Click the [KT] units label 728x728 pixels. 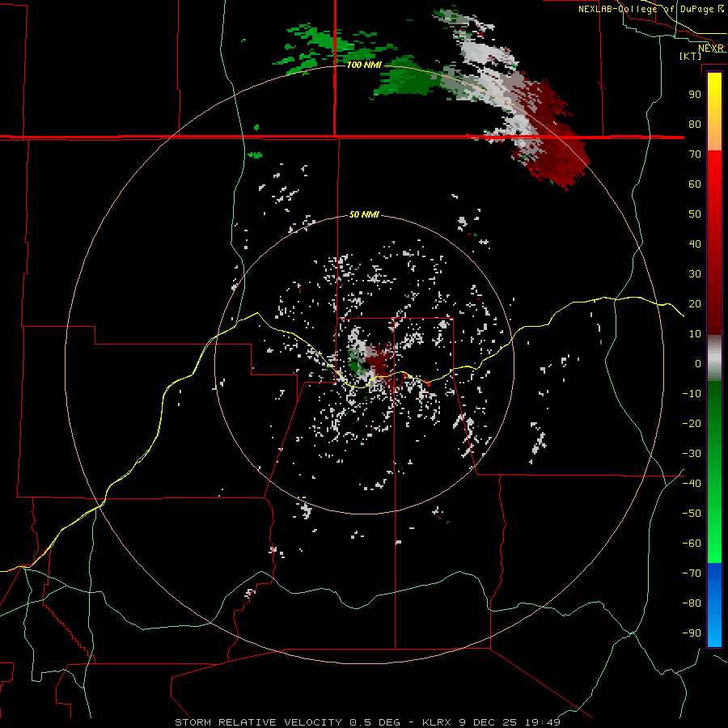coord(691,56)
